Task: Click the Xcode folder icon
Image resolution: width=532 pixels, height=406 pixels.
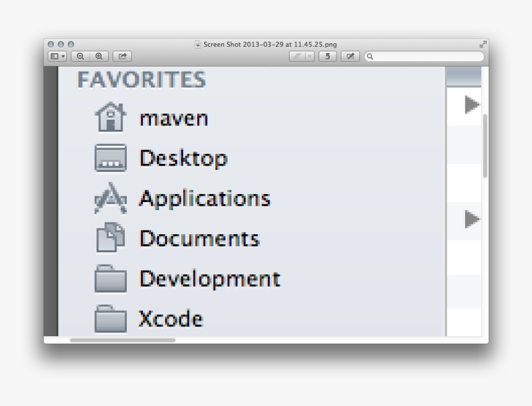Action: [x=109, y=318]
